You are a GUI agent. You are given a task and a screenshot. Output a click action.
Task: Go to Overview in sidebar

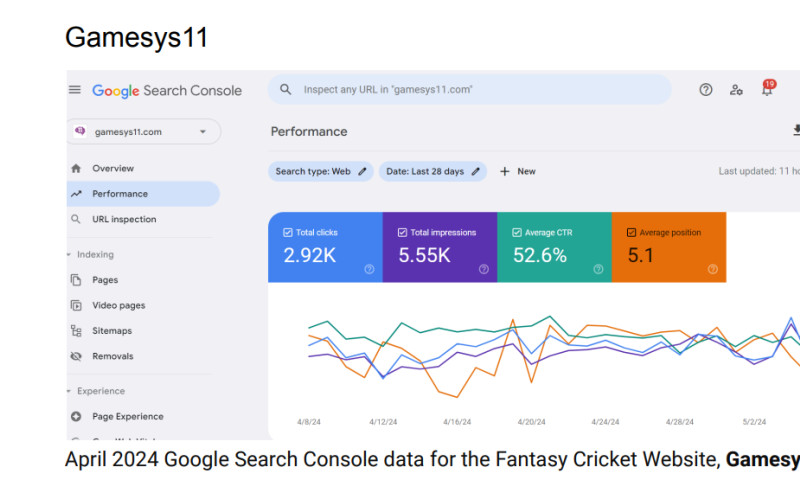point(112,169)
